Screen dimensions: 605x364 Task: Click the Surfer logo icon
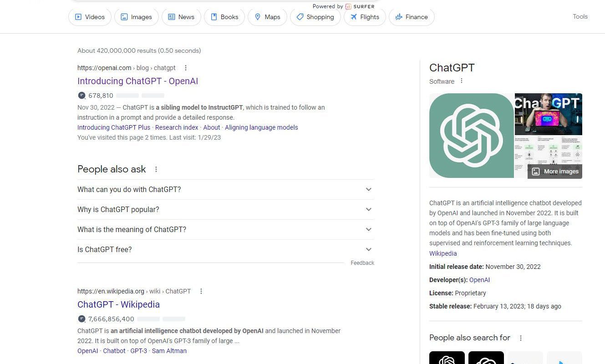click(348, 6)
